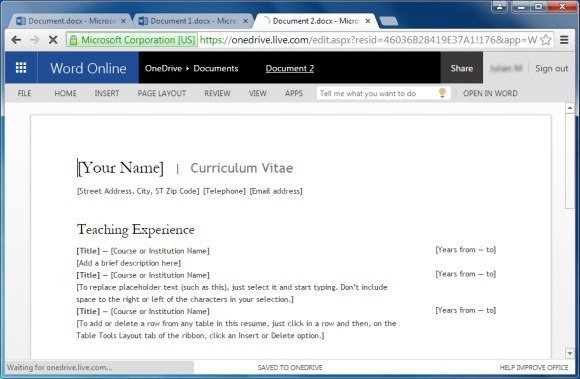Screen dimensions: 580x379
Task: Close the Document 1.docx tab
Action: coord(246,21)
